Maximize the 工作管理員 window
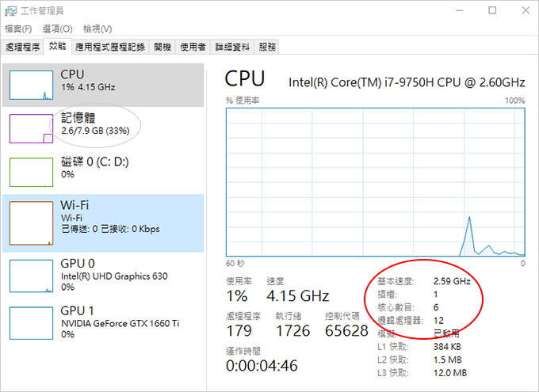This screenshot has width=539, height=392. 492,10
